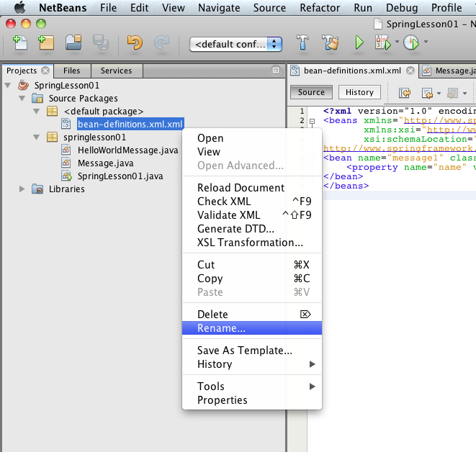Click the springlesson01 package icon
476x452 pixels.
click(x=53, y=137)
